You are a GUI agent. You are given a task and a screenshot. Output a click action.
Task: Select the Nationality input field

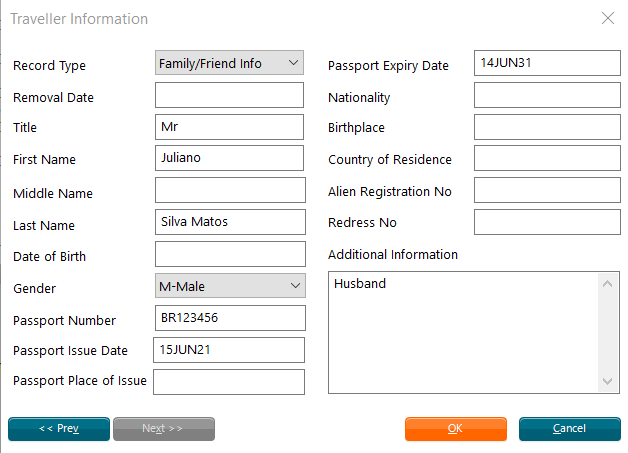(x=547, y=95)
